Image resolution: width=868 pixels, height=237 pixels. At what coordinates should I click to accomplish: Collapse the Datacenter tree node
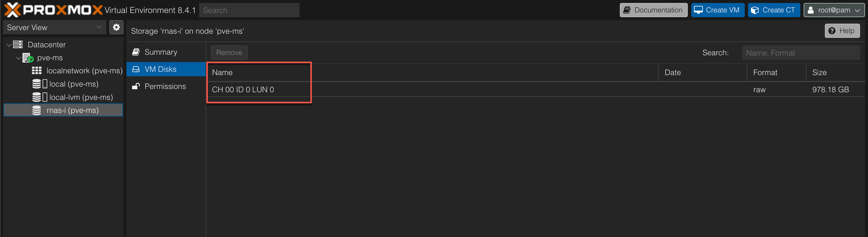point(9,45)
